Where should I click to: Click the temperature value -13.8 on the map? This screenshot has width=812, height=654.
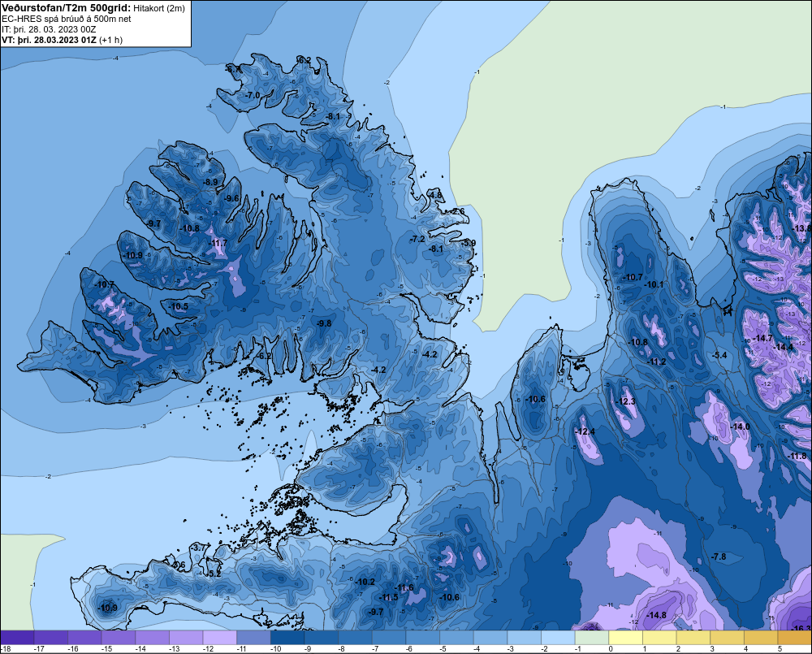(x=801, y=228)
